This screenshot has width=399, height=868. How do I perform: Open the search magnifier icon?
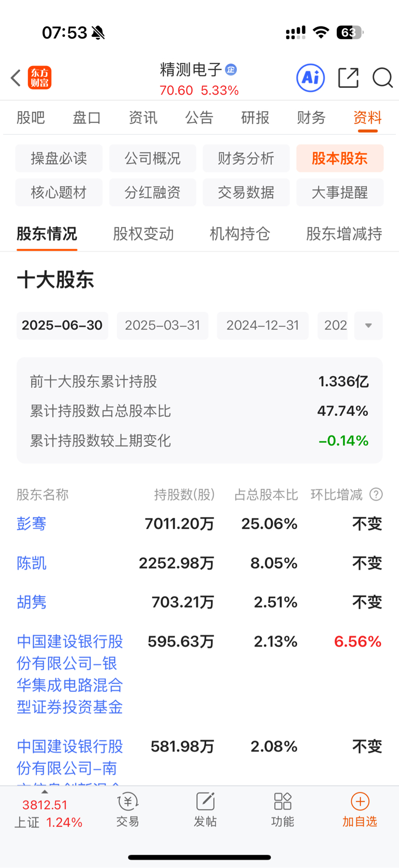pyautogui.click(x=382, y=78)
